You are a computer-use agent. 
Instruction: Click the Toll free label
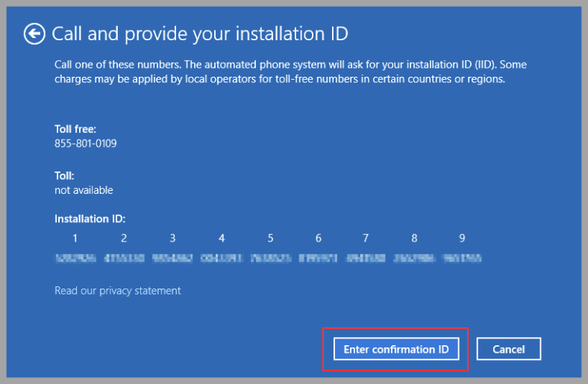[x=75, y=129]
